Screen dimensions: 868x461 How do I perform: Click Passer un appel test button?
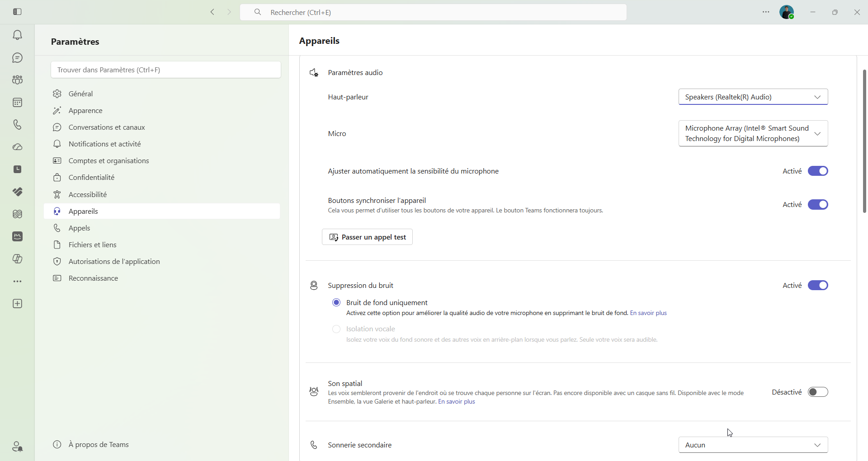point(367,237)
